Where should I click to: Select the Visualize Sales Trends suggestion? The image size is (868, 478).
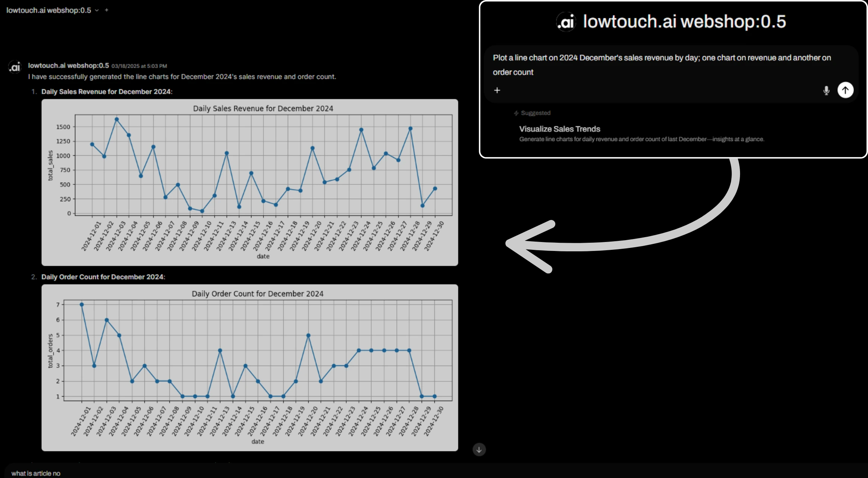click(x=641, y=133)
